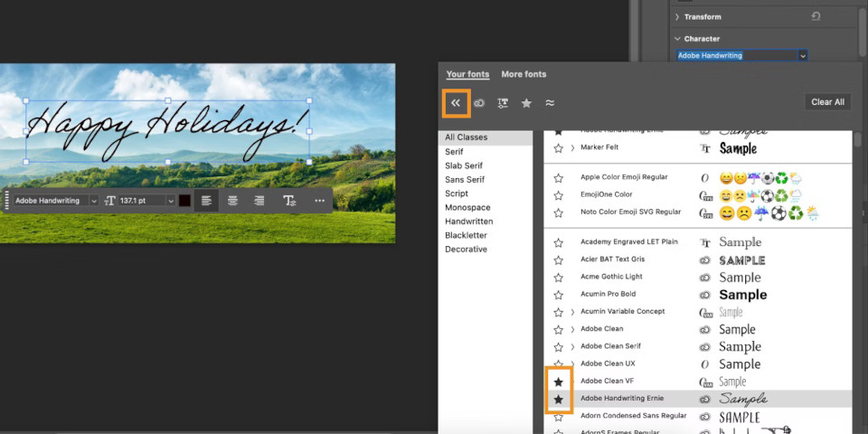The height and width of the screenshot is (434, 868).
Task: Filter by variable fonts icon
Action: pyautogui.click(x=503, y=103)
